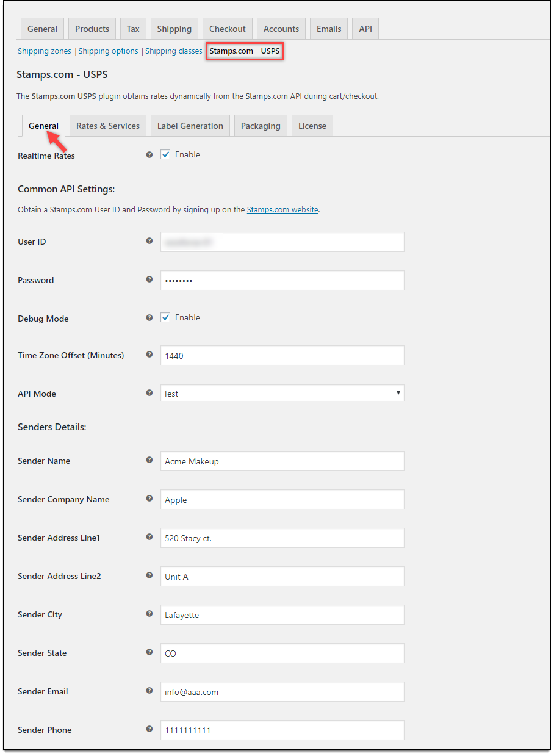View API Mode help tooltip icon

[x=149, y=393]
